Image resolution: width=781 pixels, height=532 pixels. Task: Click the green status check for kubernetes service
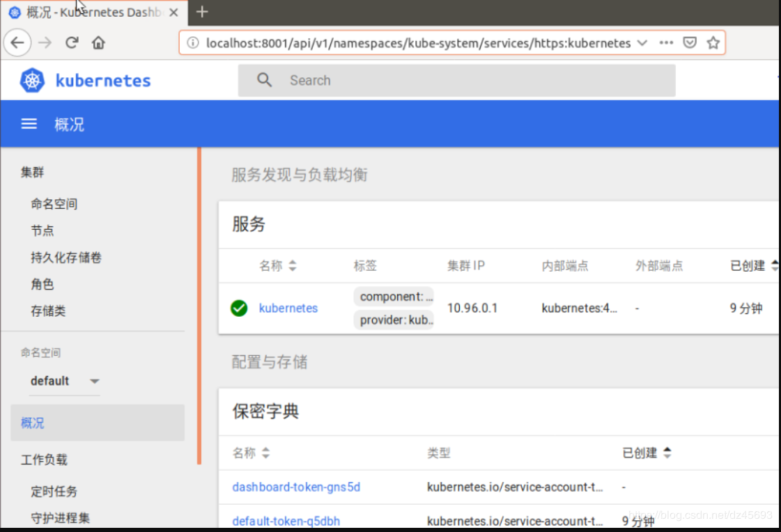(239, 308)
